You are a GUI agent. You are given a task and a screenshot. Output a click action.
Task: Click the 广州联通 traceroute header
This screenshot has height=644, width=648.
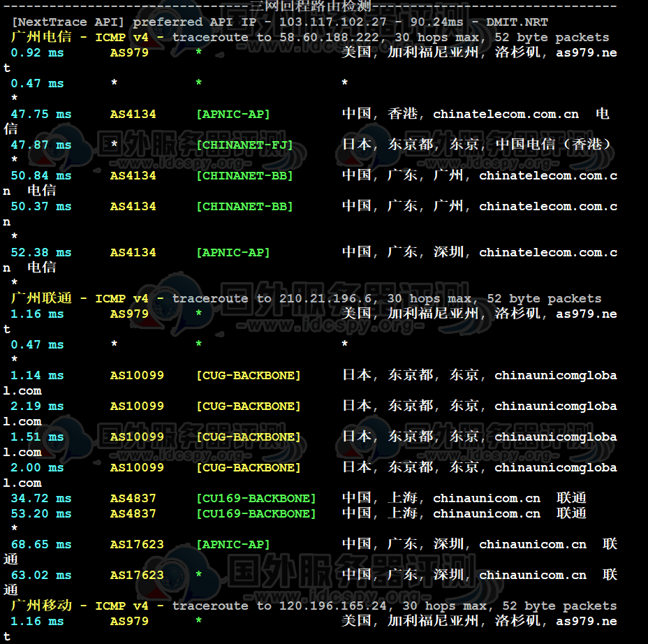point(306,298)
